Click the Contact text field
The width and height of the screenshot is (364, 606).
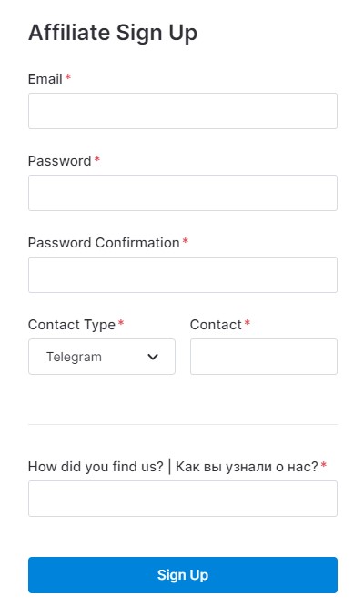click(x=264, y=357)
